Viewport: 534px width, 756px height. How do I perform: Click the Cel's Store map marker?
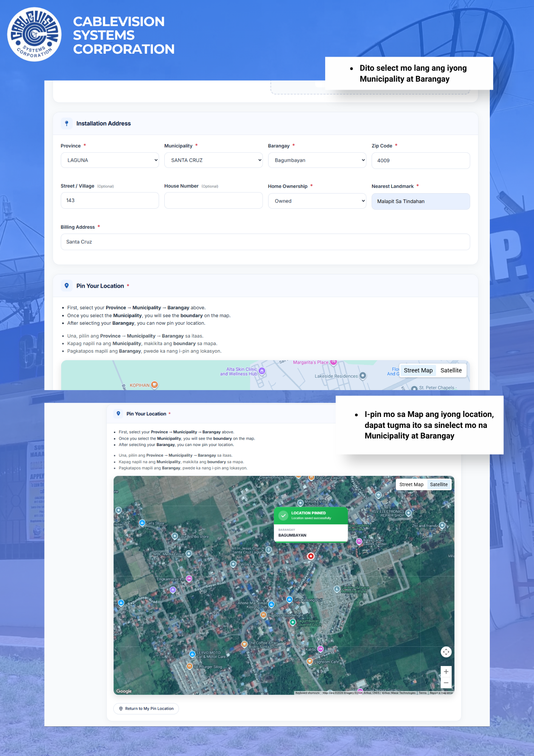[x=142, y=523]
